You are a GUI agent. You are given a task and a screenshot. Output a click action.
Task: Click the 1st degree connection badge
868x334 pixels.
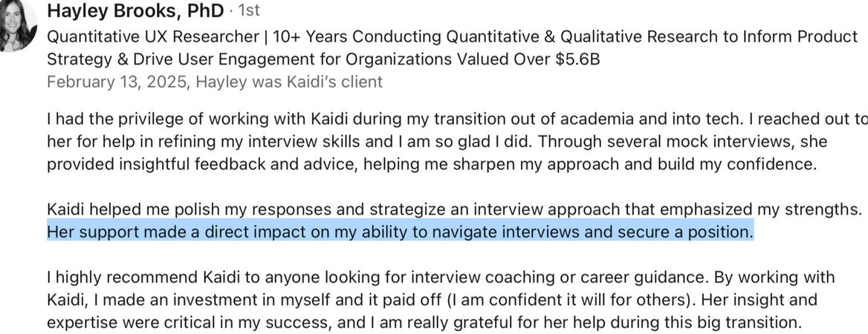tap(249, 11)
